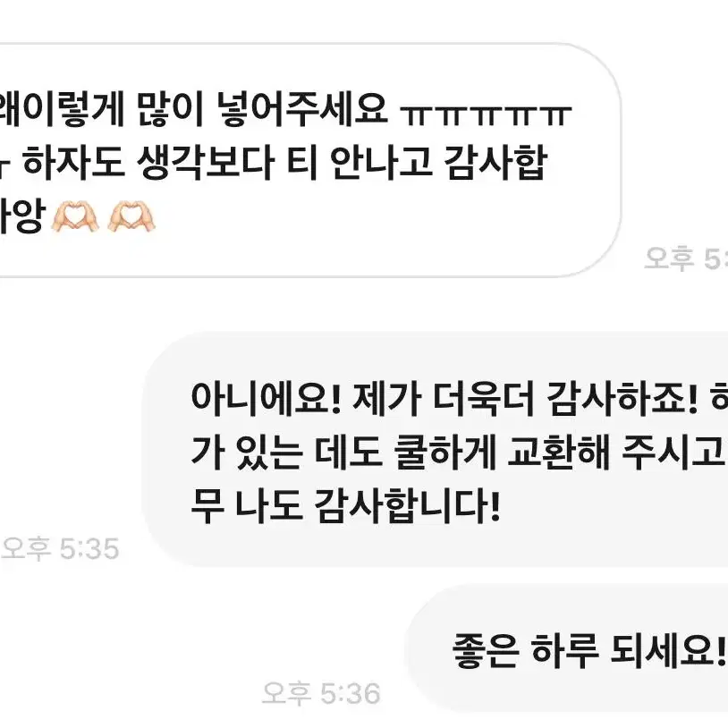Screen dimensions: 728x728
Task: Click the word '감사합' in top message
Action: coord(495,164)
